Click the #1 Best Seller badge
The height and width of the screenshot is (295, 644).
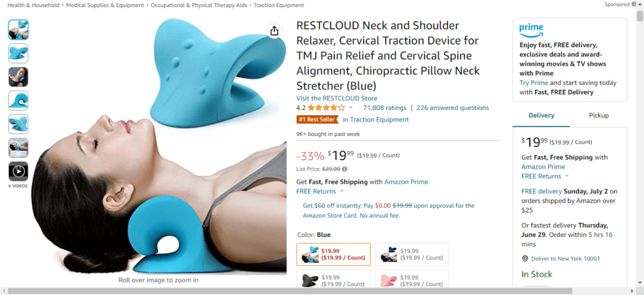click(317, 120)
